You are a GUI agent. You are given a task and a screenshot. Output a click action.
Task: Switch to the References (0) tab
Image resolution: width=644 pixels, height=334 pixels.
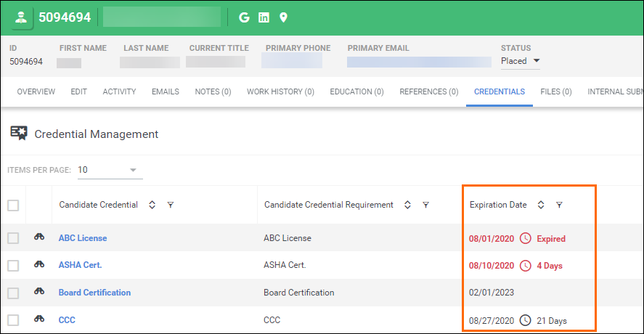pos(429,91)
